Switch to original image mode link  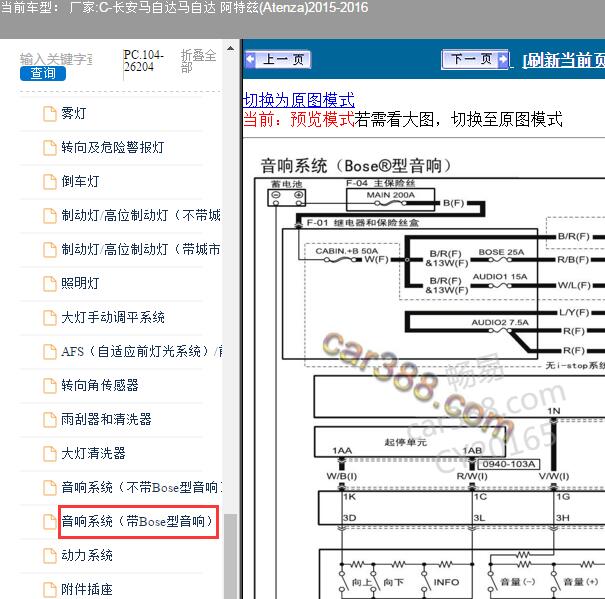tap(299, 100)
